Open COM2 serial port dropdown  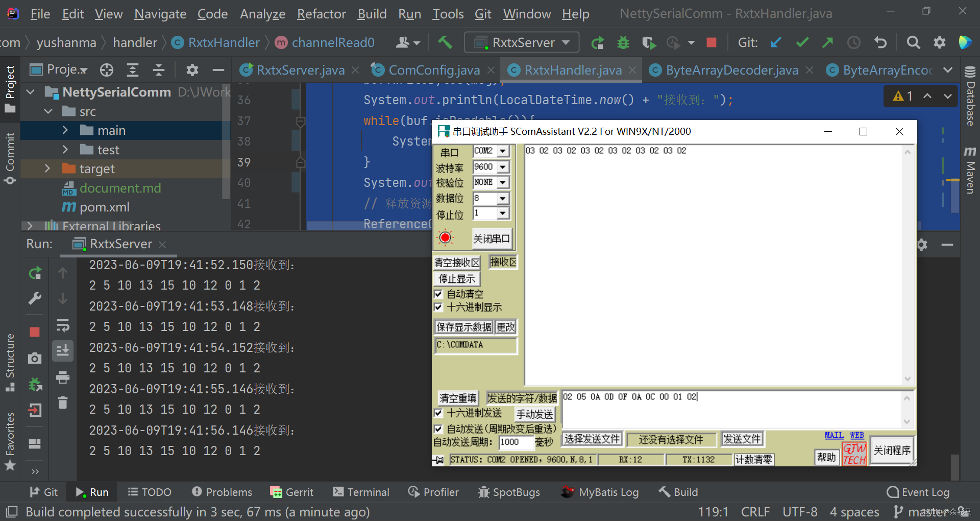(503, 151)
